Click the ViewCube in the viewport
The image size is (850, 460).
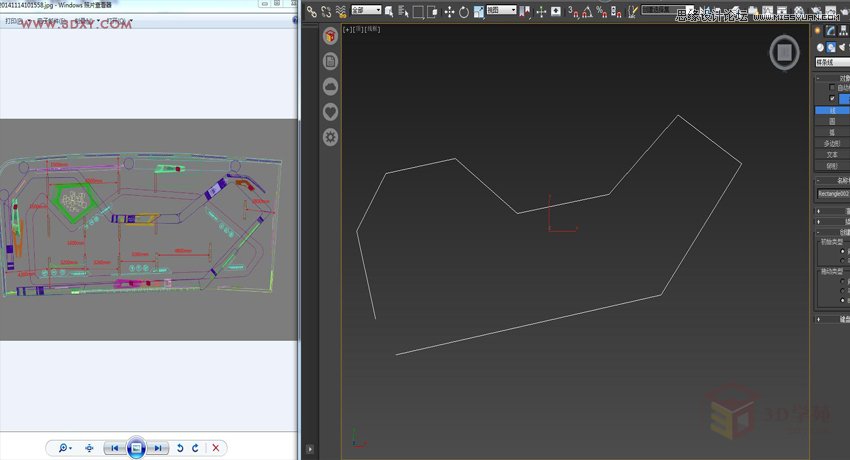(785, 52)
